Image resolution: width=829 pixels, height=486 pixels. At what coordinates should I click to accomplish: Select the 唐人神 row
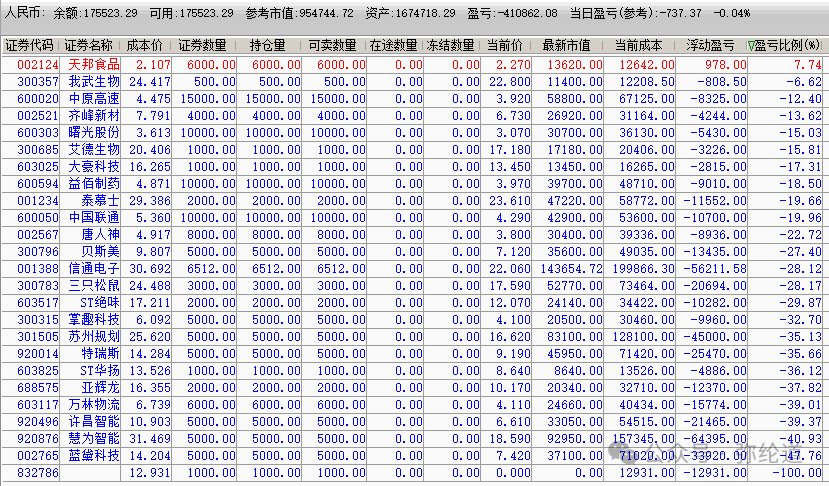pos(412,234)
